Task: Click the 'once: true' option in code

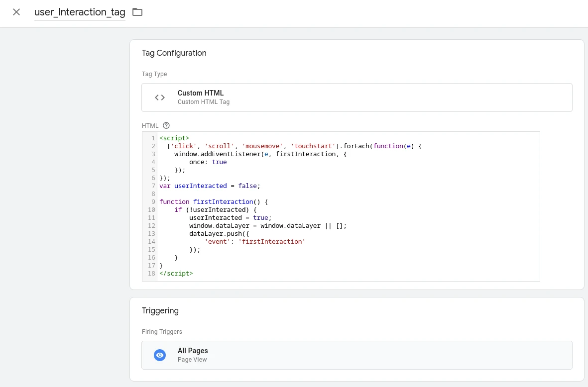Action: click(208, 162)
